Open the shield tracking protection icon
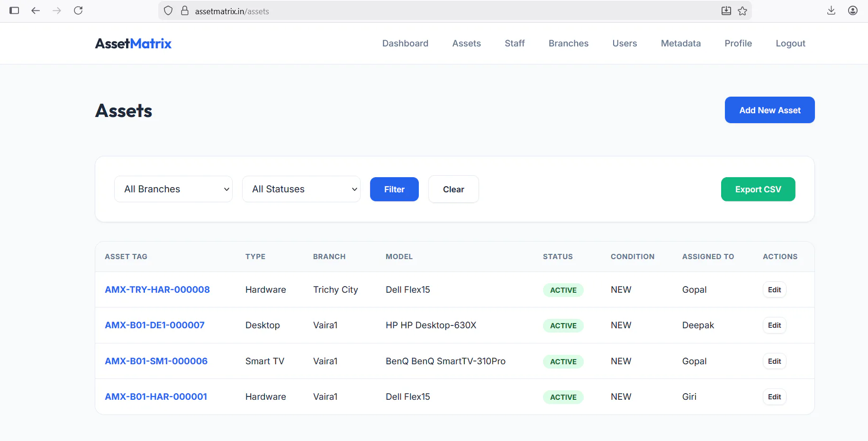868x441 pixels. tap(168, 11)
